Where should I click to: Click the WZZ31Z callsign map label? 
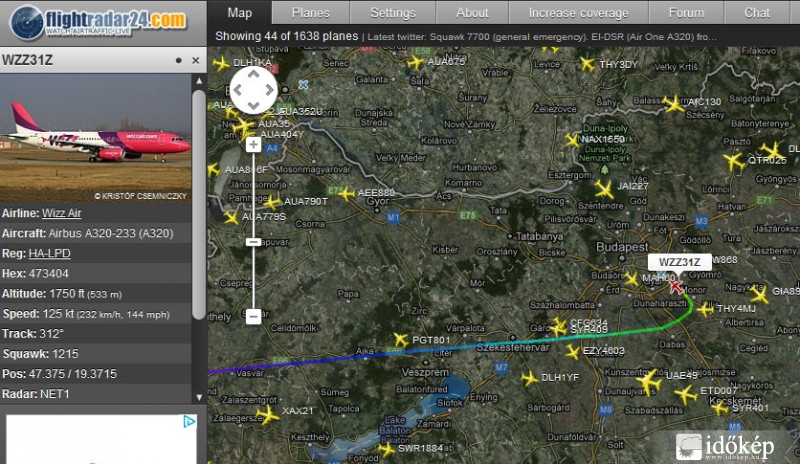(x=680, y=262)
